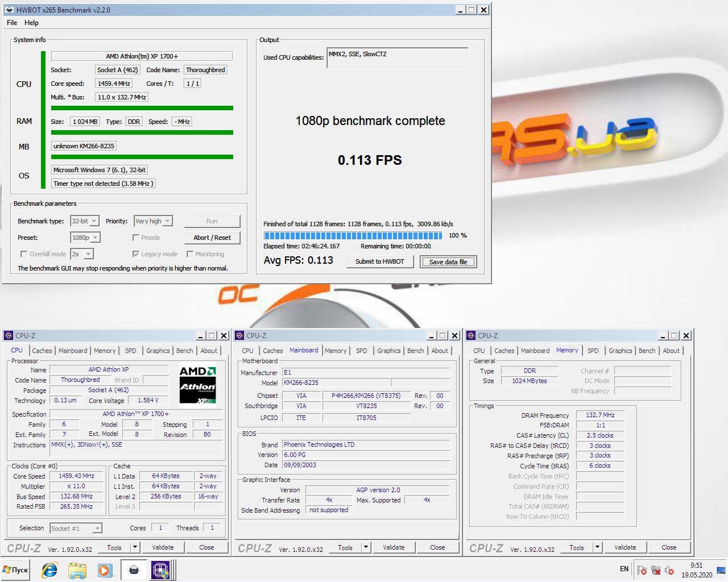The width and height of the screenshot is (728, 582).
Task: Open Windows Explorer from the taskbar
Action: [x=77, y=570]
